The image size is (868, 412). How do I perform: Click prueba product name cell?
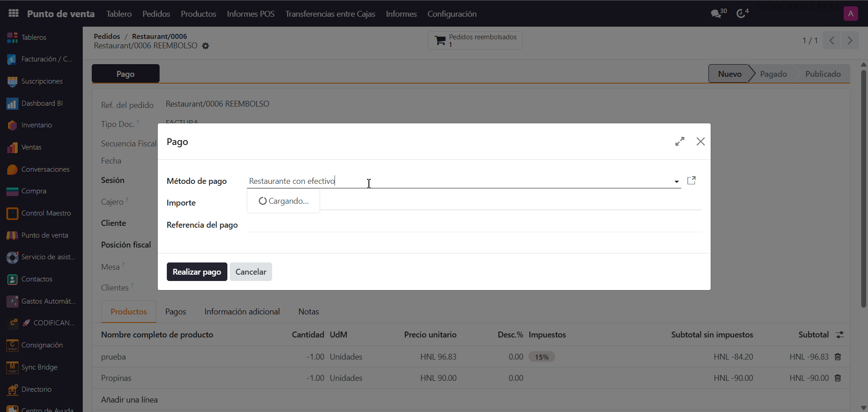coord(113,357)
